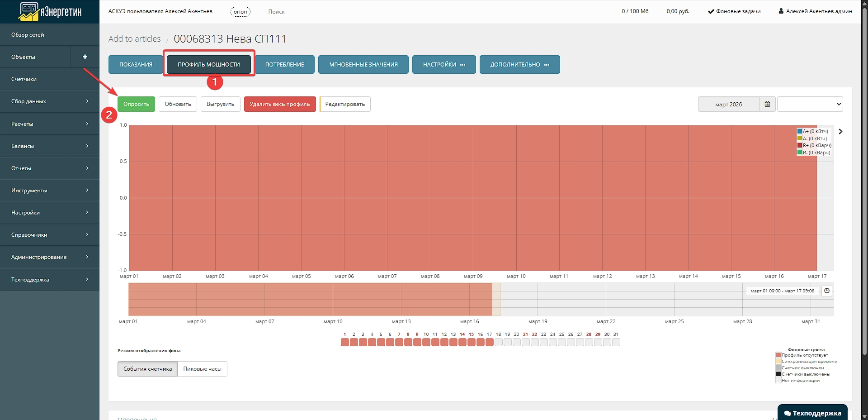Image resolution: width=868 pixels, height=420 pixels.
Task: Click the яЭнергетик logo icon
Action: click(x=29, y=12)
